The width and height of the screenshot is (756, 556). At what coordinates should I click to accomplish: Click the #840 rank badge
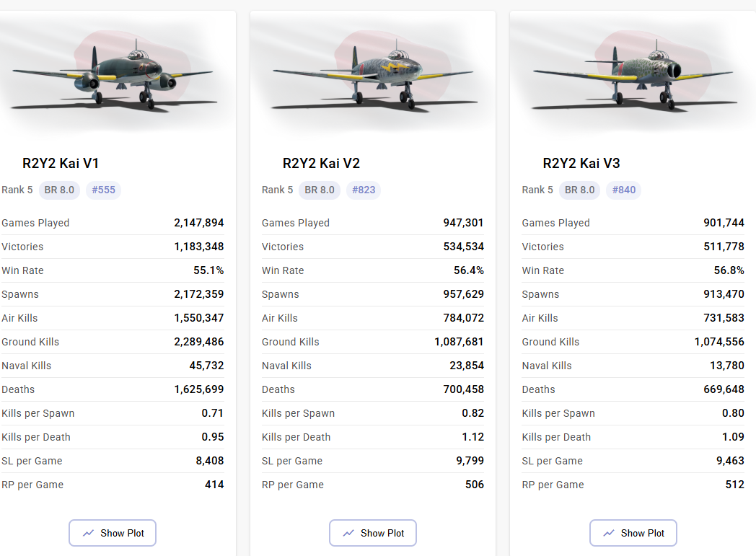(624, 190)
